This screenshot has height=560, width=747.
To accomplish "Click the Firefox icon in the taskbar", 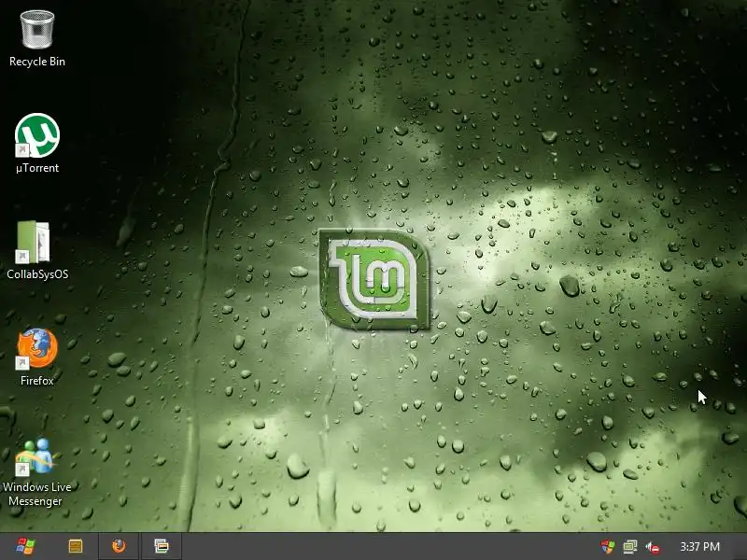I will point(119,546).
